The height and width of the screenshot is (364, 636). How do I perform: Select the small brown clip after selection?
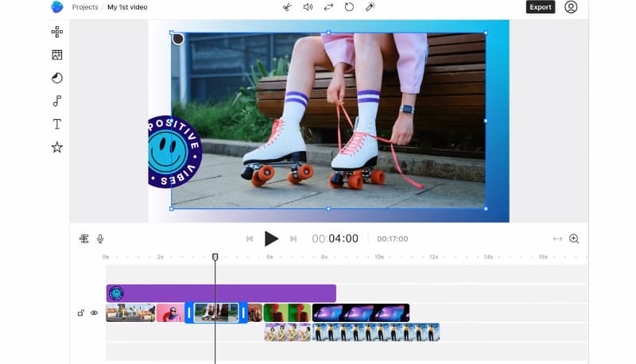(255, 313)
